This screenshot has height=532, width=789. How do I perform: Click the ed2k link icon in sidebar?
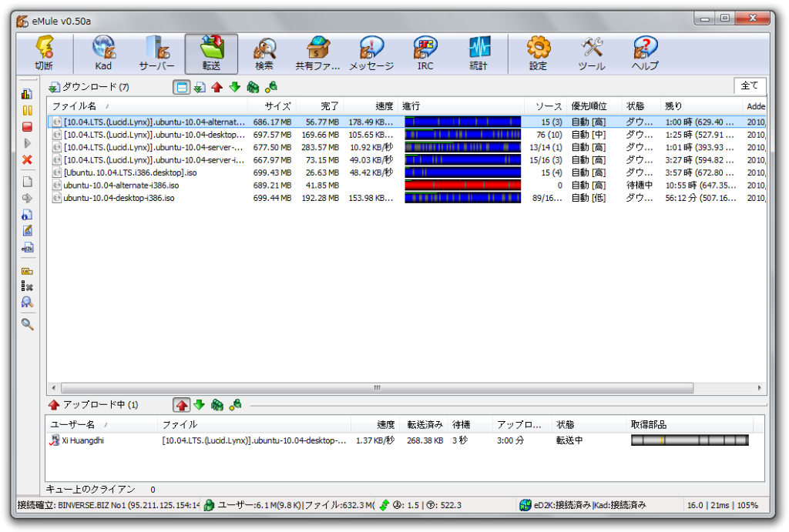27,248
